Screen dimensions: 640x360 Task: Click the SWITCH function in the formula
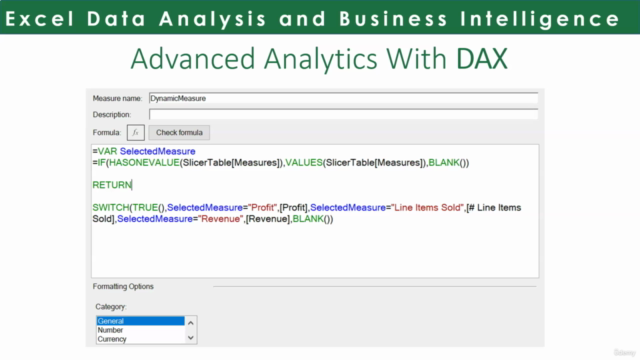111,207
